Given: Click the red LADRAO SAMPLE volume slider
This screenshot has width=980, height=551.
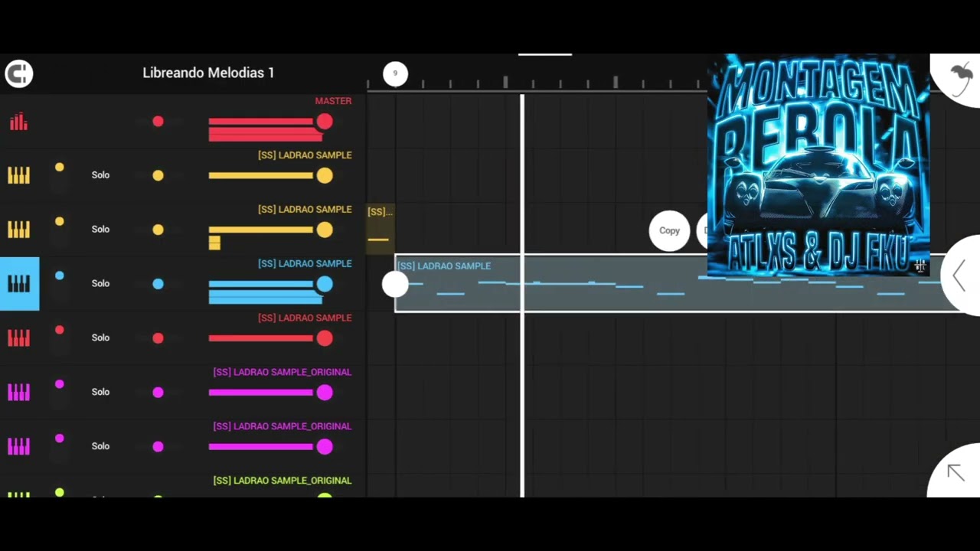Looking at the screenshot, I should click(270, 338).
